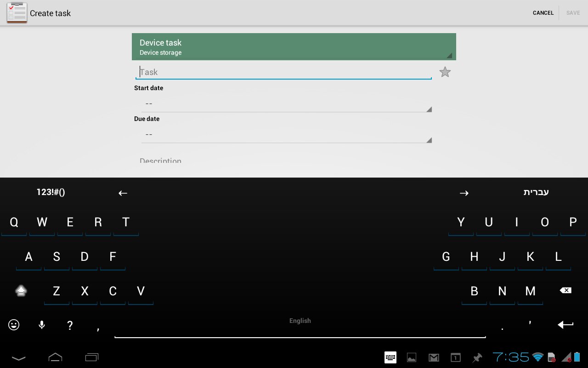Viewport: 588px width, 368px height.
Task: Open the recent apps switcher
Action: pyautogui.click(x=92, y=357)
